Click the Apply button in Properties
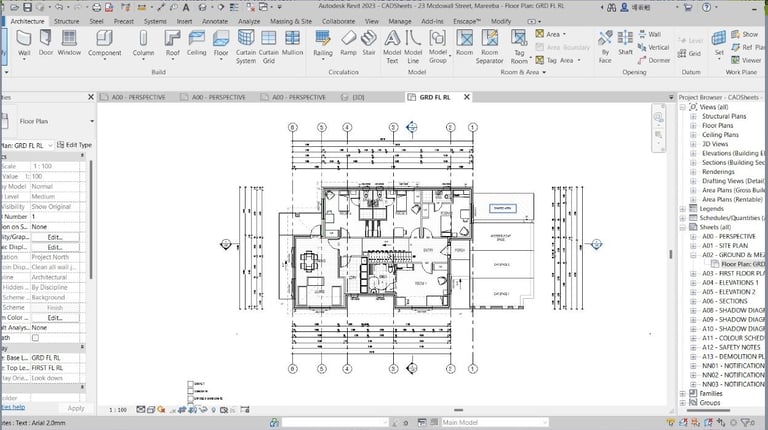768x430 pixels. coord(76,408)
